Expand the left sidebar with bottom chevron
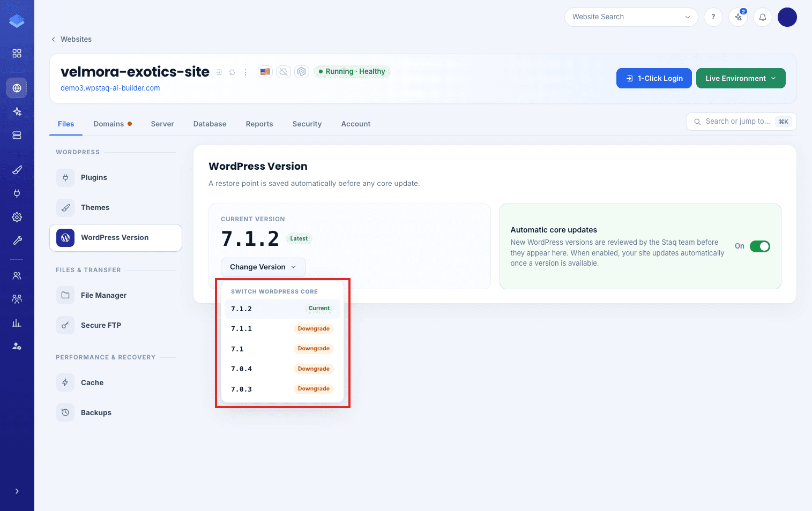 [17, 491]
